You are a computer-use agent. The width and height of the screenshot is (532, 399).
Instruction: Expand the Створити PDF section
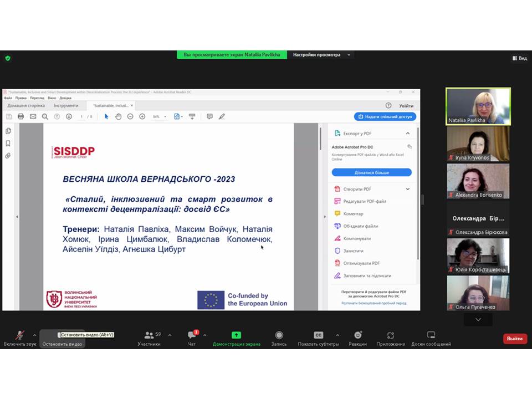point(407,189)
